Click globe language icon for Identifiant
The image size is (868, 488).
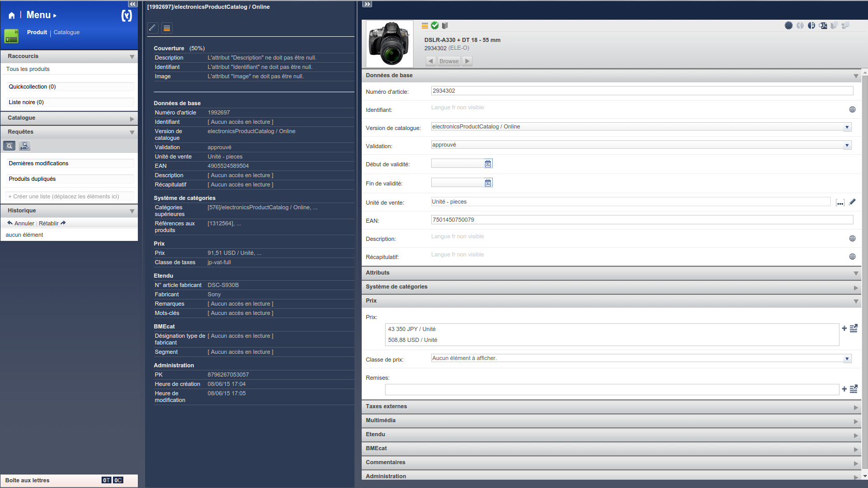(852, 109)
